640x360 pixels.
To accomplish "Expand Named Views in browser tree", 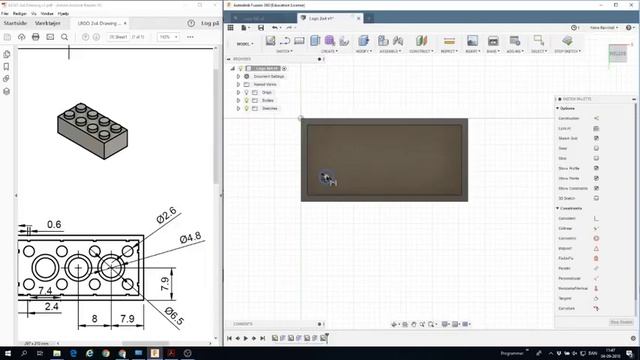I will tap(238, 84).
